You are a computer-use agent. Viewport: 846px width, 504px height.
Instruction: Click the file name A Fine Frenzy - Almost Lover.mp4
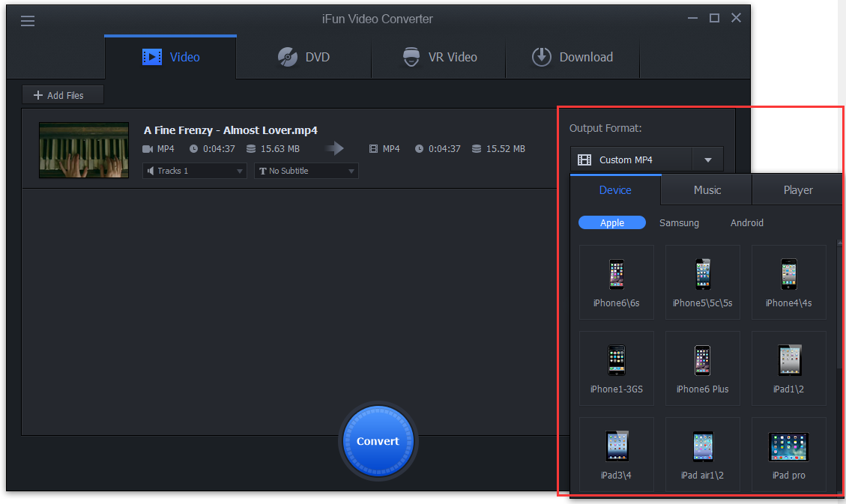coord(230,130)
